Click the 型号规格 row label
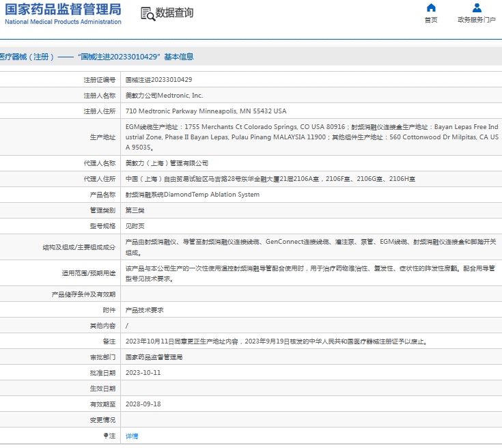This screenshot has width=502, height=448. [102, 226]
